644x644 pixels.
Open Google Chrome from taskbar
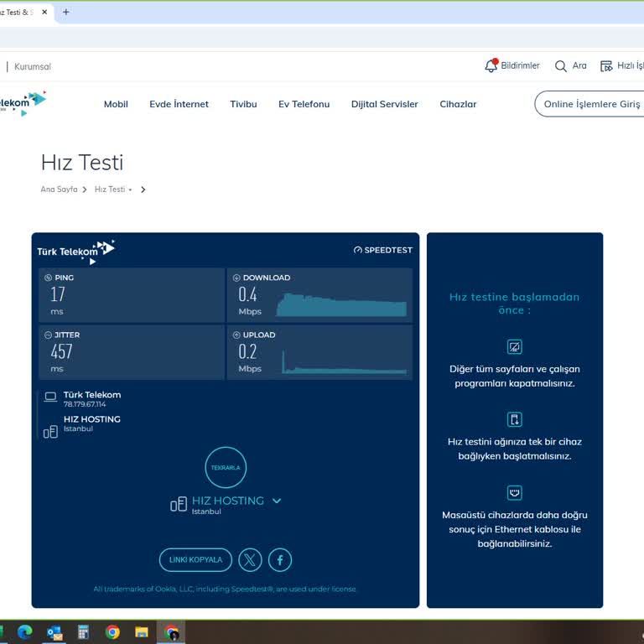112,632
